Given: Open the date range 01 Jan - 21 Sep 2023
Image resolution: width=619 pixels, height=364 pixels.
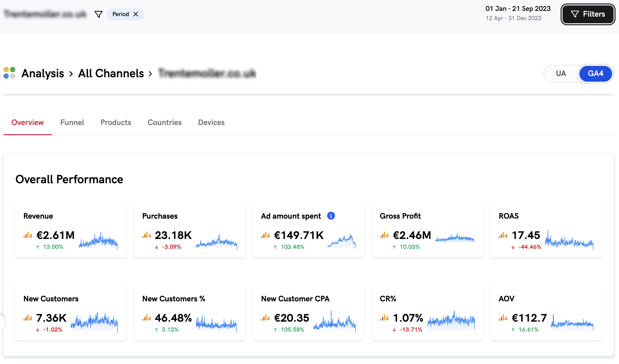Looking at the screenshot, I should click(518, 9).
